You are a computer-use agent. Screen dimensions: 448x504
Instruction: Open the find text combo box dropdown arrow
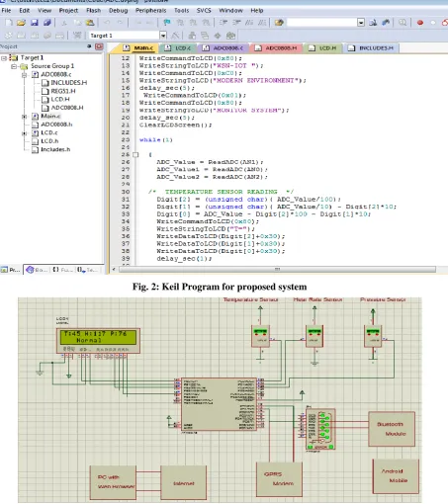tap(361, 23)
